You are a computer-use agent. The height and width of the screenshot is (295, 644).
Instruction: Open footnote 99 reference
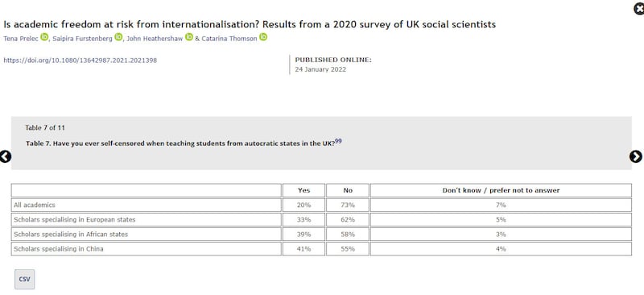point(338,141)
